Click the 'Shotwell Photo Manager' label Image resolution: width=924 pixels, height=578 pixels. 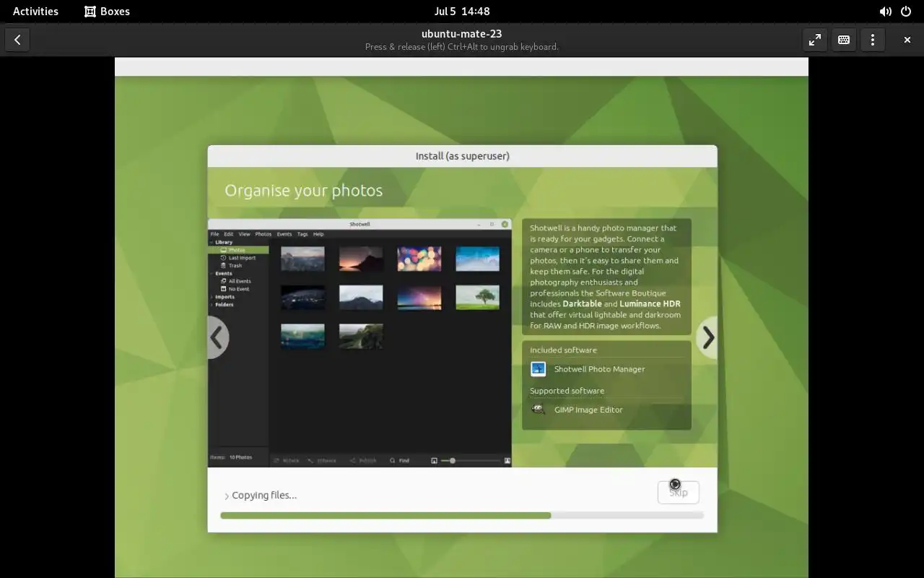(x=599, y=369)
